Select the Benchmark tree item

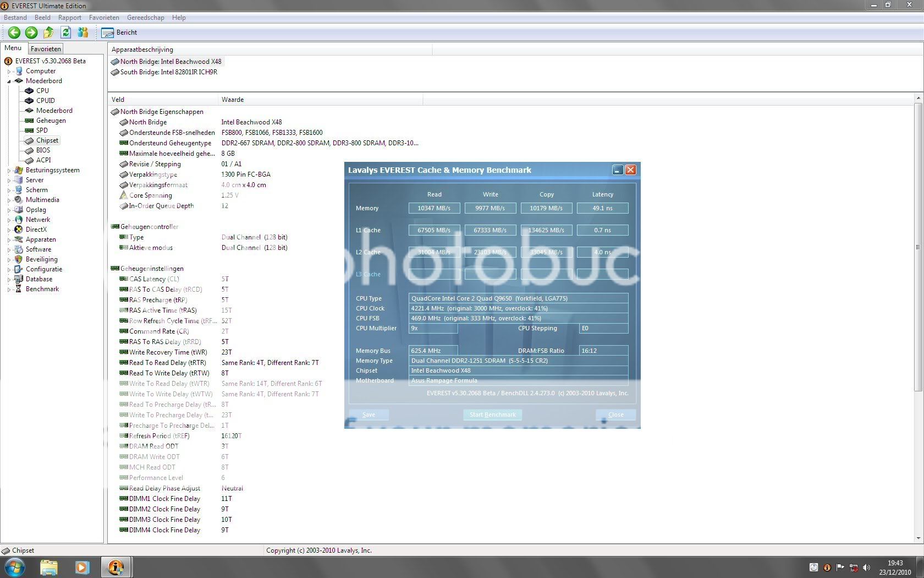coord(42,289)
